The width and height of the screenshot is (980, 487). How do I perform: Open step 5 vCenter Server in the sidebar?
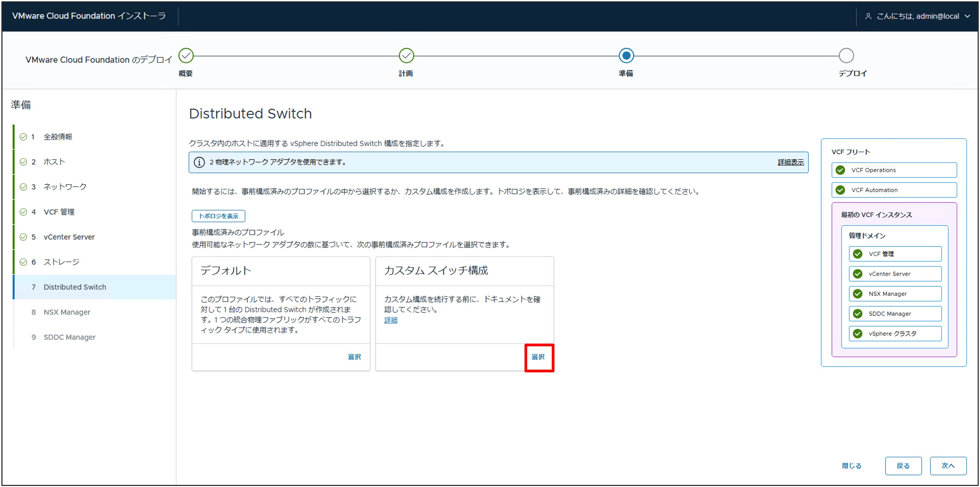click(94, 237)
